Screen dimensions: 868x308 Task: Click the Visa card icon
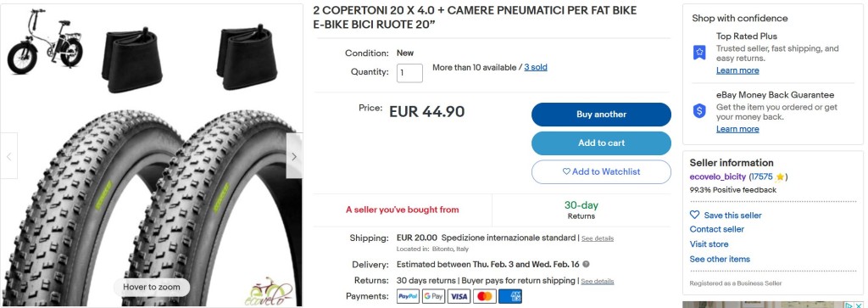tap(459, 296)
